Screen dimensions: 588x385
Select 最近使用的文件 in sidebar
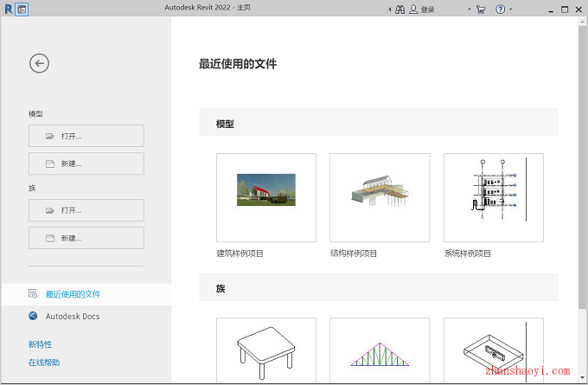coord(86,294)
